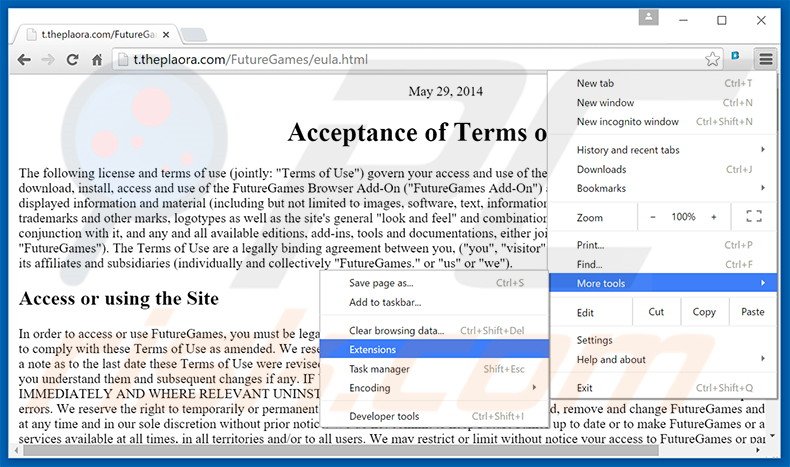Screen dimensions: 790x467
Task: Click the address bar URL field
Action: (416, 60)
